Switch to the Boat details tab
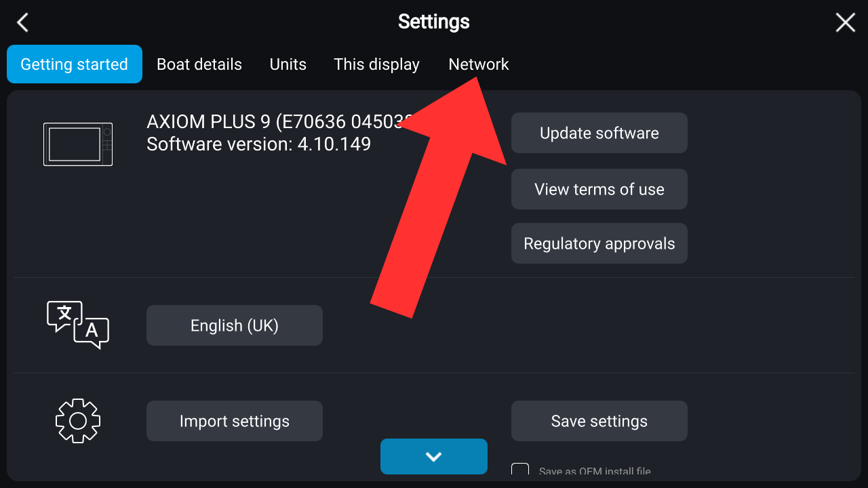The width and height of the screenshot is (868, 488). (199, 64)
